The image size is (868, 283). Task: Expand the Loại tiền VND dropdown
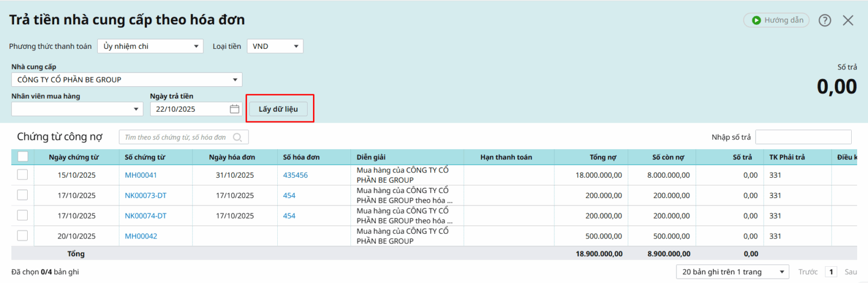click(275, 47)
